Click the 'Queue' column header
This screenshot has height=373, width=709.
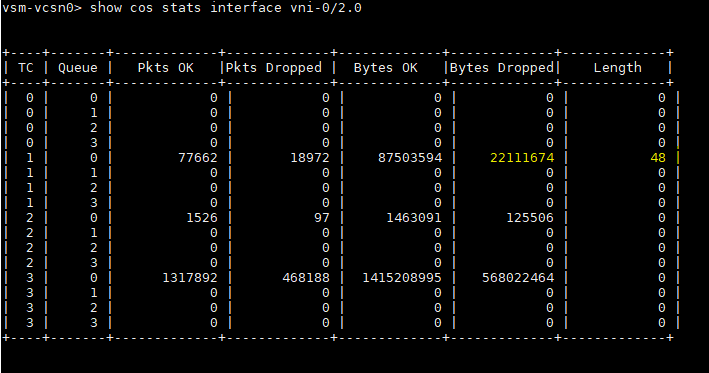coord(78,68)
